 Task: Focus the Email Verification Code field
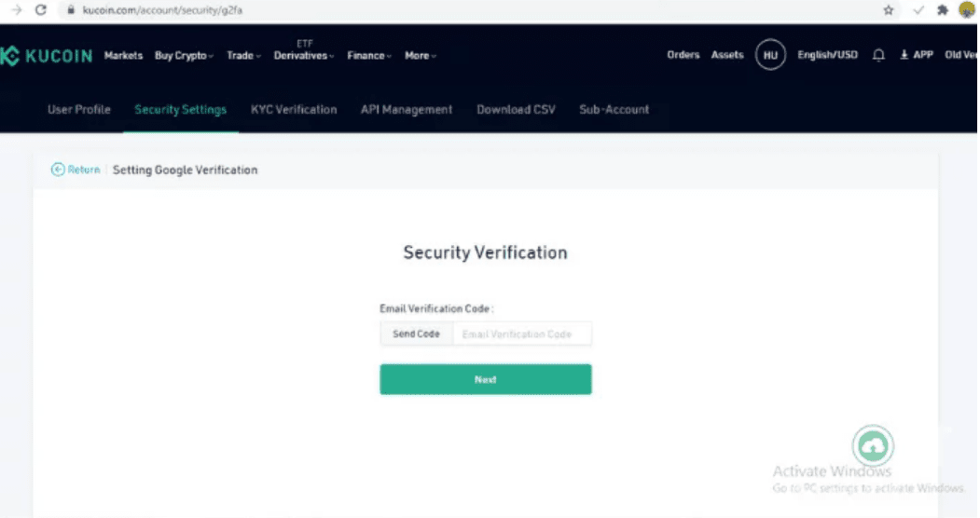[521, 334]
